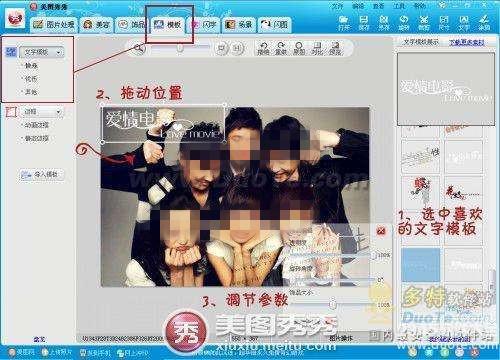Click the 重做 (redo) arrow icon above canvas
500x360 pixels.
pyautogui.click(x=281, y=49)
